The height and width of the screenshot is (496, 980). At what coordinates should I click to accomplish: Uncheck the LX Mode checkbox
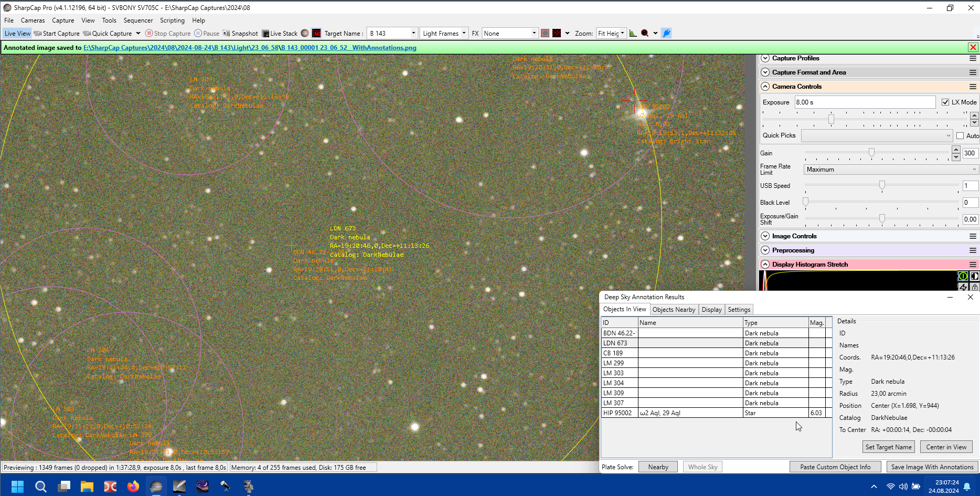(945, 102)
